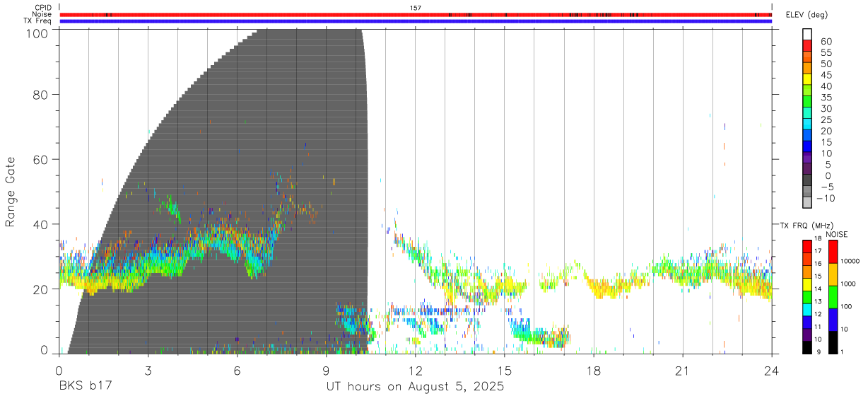Click the 'NOISE' legend title
The width and height of the screenshot is (868, 401).
837,234
